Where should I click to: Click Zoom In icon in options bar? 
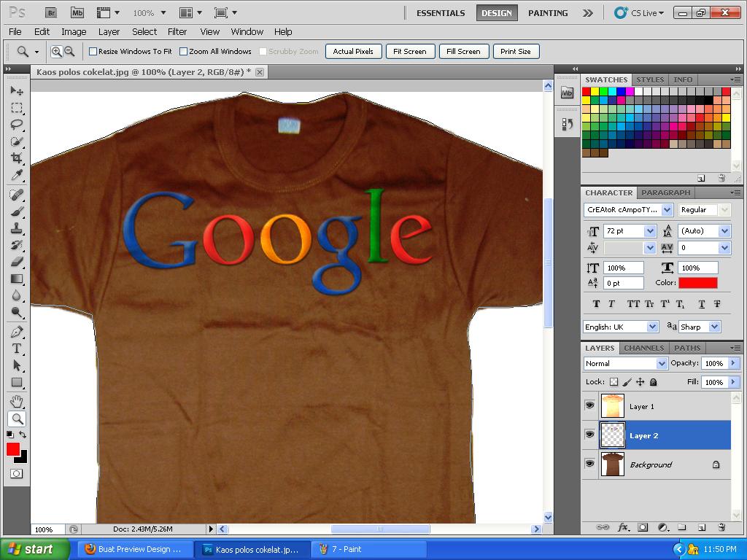point(56,52)
